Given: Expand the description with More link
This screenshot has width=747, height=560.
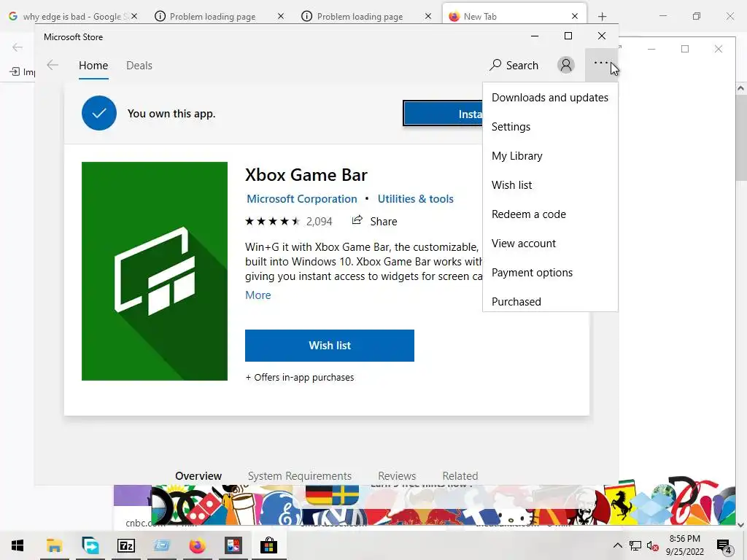Looking at the screenshot, I should pos(258,295).
